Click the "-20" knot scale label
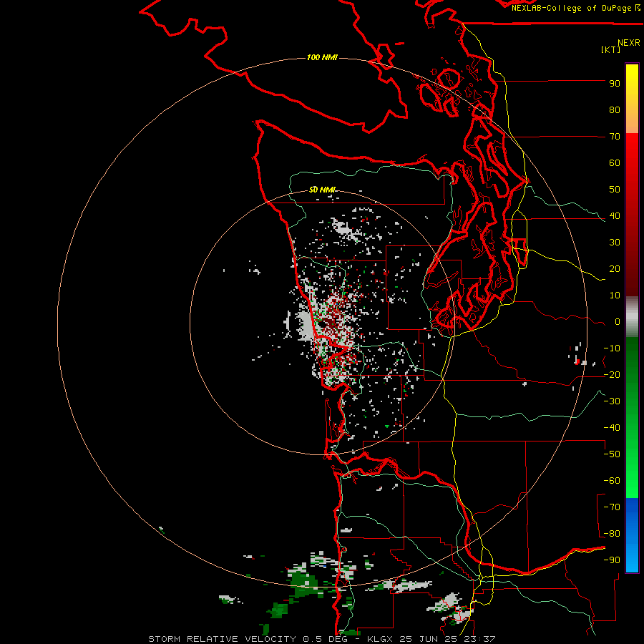 tap(612, 375)
